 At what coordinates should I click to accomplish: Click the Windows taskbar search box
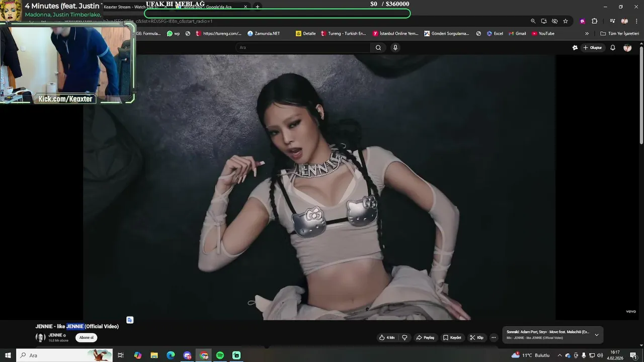coord(64,355)
